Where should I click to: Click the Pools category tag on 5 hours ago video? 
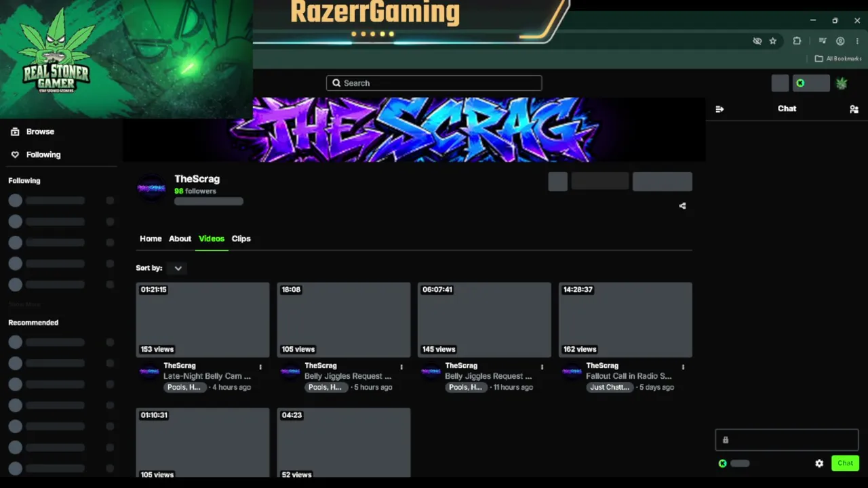coord(326,388)
